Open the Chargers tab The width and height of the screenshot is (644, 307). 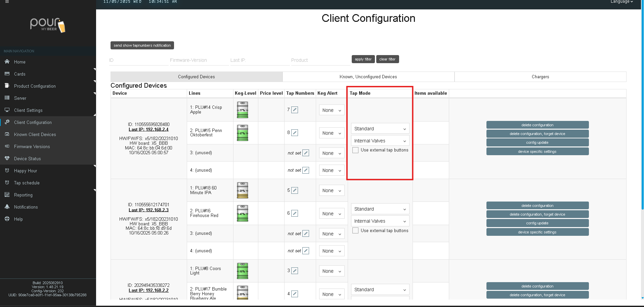click(540, 77)
